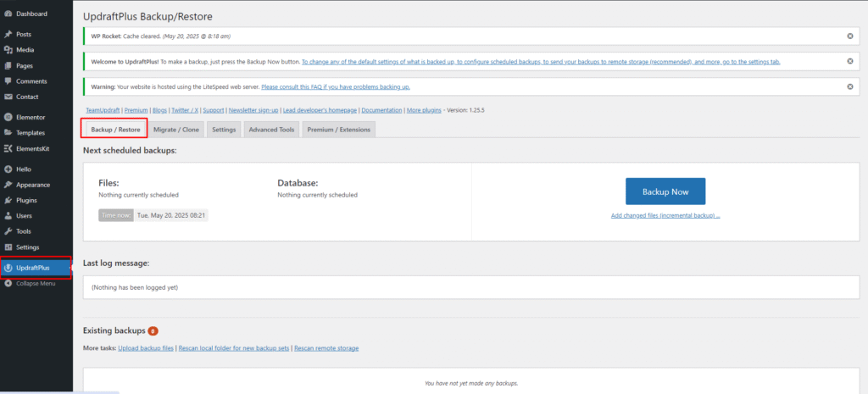868x394 pixels.
Task: Dismiss the LiteSpeed warning notice
Action: (849, 87)
